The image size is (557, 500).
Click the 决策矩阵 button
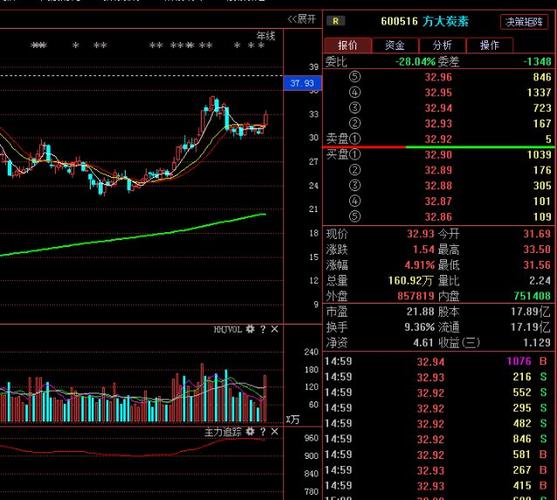(x=524, y=22)
